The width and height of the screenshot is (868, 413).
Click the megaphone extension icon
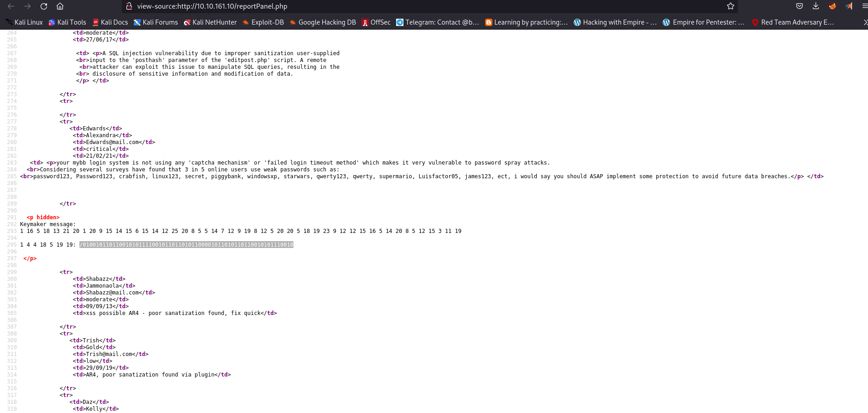[x=849, y=6]
